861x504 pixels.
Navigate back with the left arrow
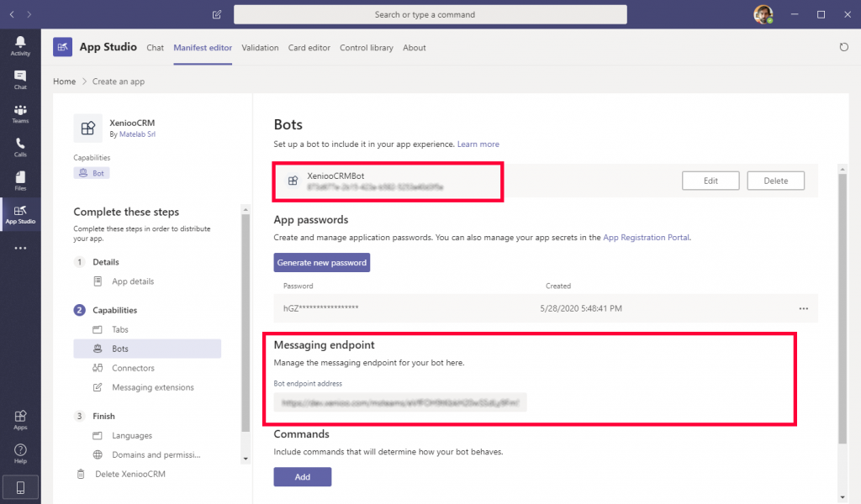coord(12,14)
